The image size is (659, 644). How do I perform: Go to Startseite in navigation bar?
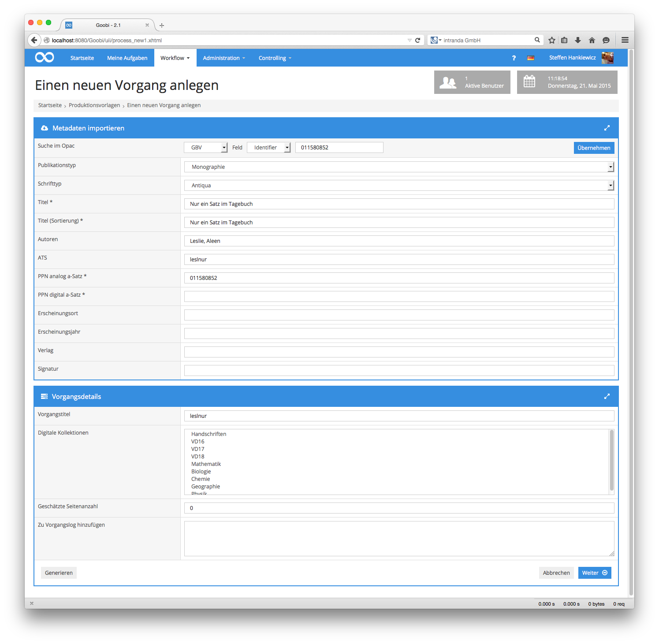82,58
